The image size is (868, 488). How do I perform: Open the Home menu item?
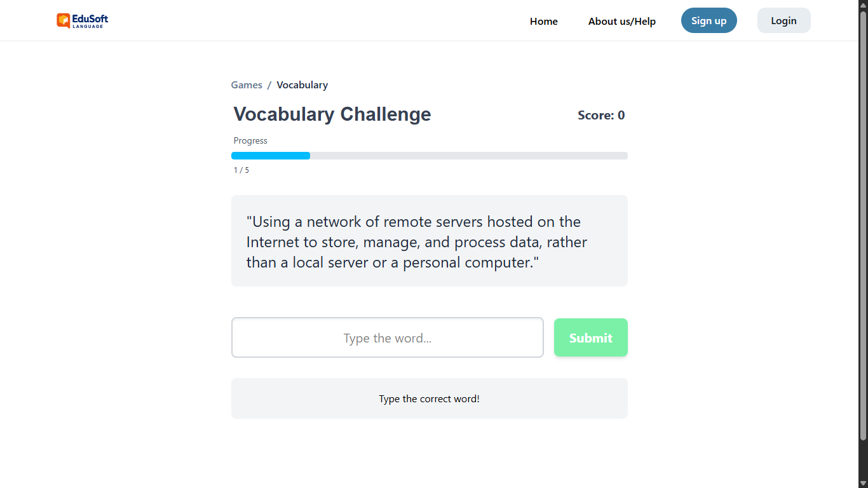click(543, 22)
